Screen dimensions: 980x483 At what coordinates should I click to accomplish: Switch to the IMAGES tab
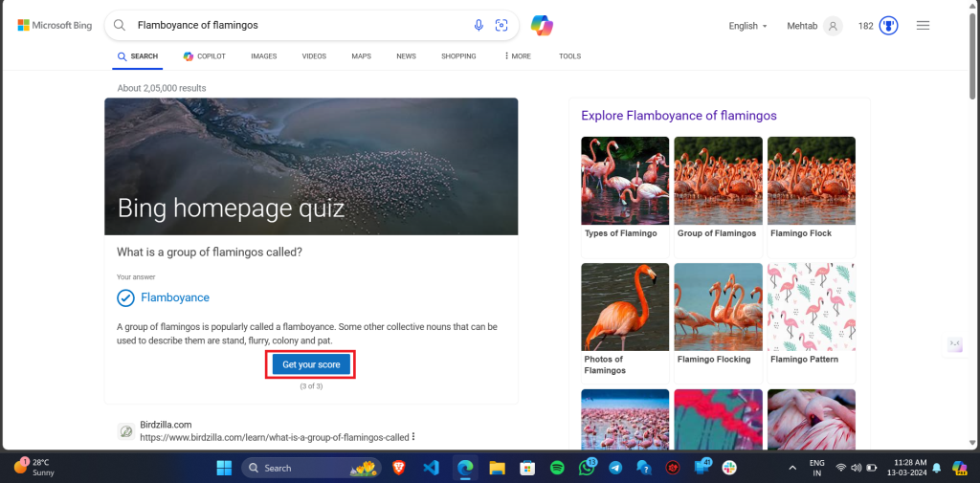pos(264,56)
